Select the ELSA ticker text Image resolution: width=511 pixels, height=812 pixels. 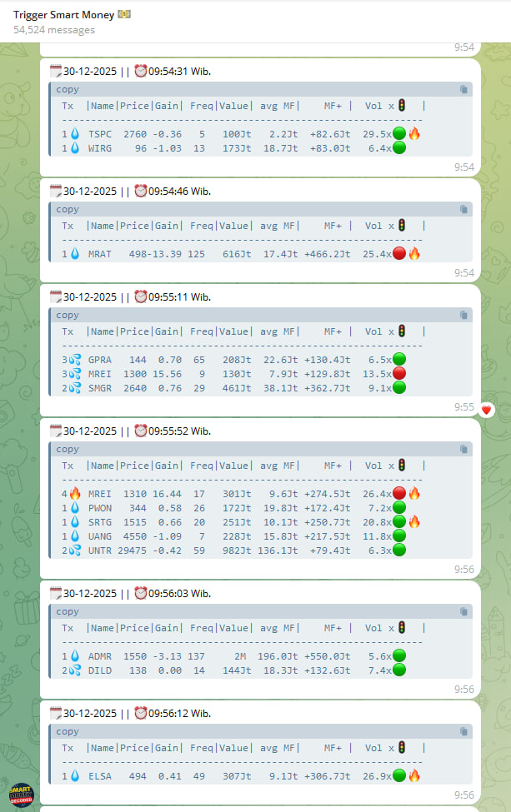(x=100, y=776)
